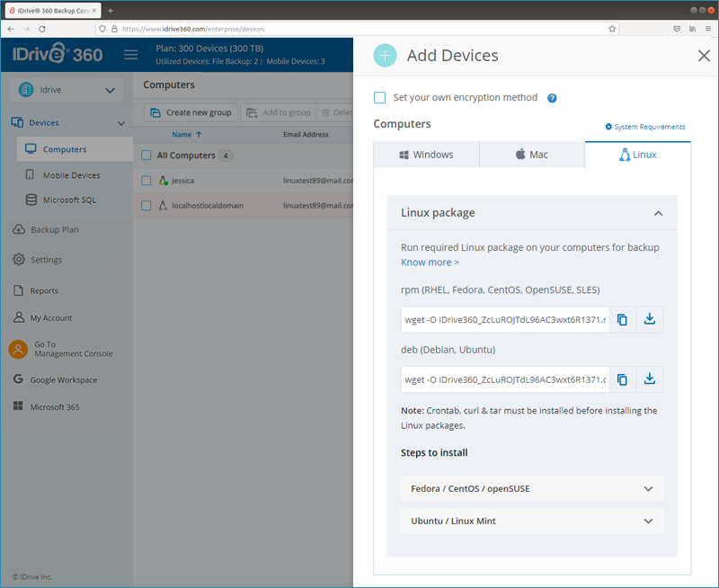Click the Backup Plan cloud icon
719x588 pixels.
coord(18,229)
